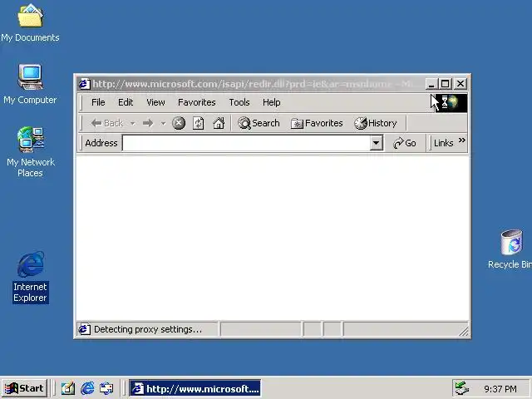Click the 'Detecting proxy settings...' status text
This screenshot has width=532, height=399.
pyautogui.click(x=148, y=329)
